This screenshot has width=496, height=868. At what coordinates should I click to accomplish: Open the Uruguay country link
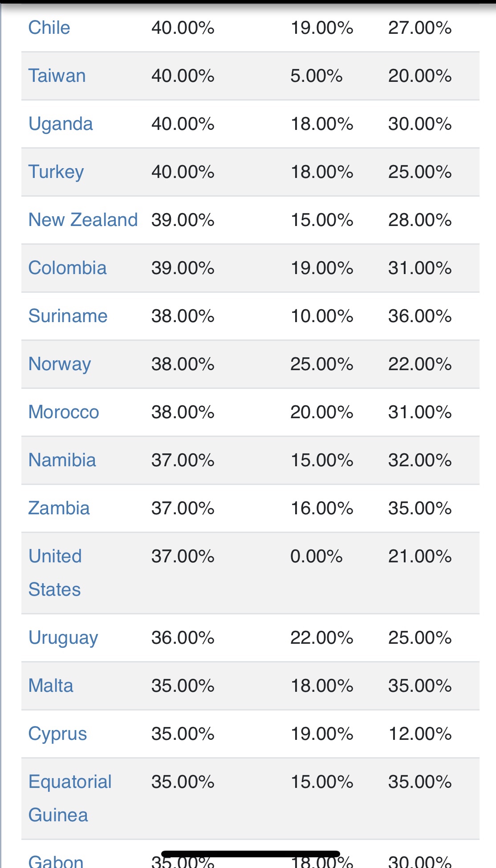pyautogui.click(x=63, y=638)
